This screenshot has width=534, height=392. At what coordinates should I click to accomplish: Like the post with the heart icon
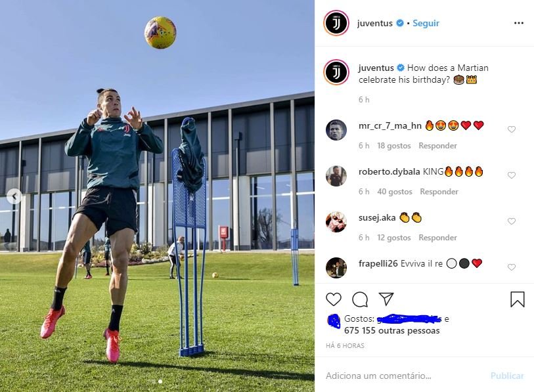[334, 299]
